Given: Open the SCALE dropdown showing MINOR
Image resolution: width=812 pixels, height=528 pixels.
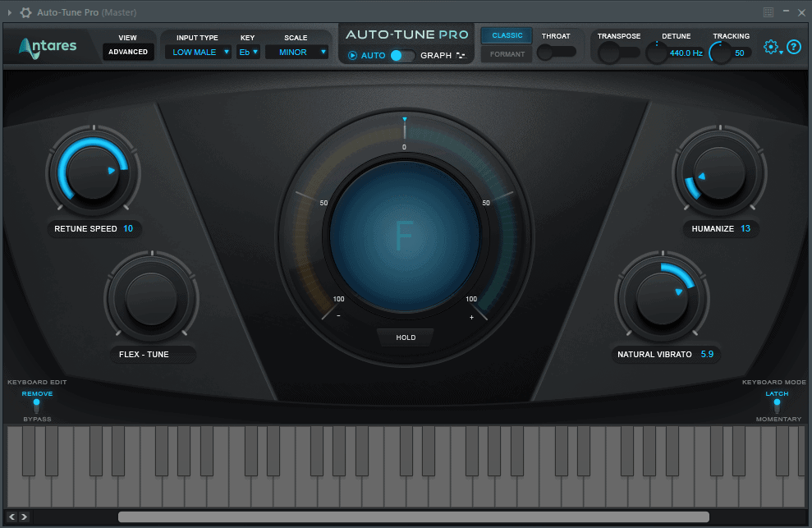Looking at the screenshot, I should tap(296, 52).
